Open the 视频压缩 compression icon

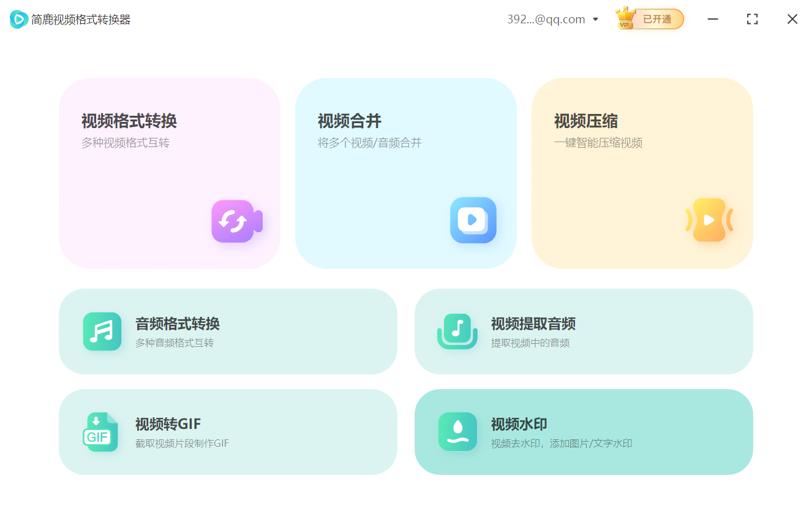click(x=709, y=221)
